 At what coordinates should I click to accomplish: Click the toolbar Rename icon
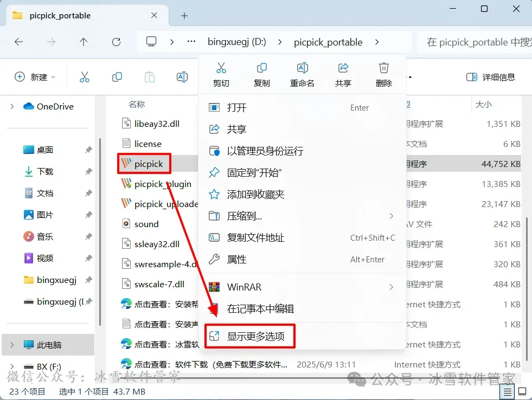tap(182, 77)
